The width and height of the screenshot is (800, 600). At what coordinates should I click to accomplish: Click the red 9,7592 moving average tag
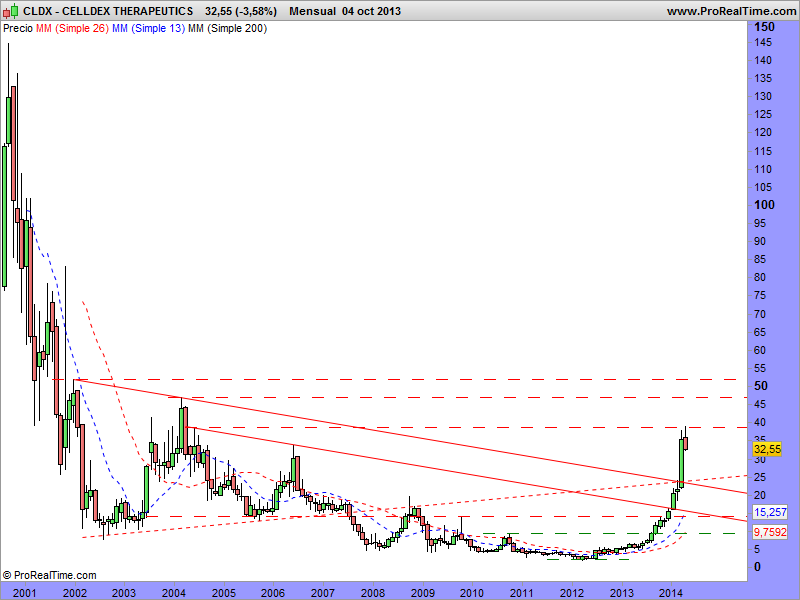[770, 532]
